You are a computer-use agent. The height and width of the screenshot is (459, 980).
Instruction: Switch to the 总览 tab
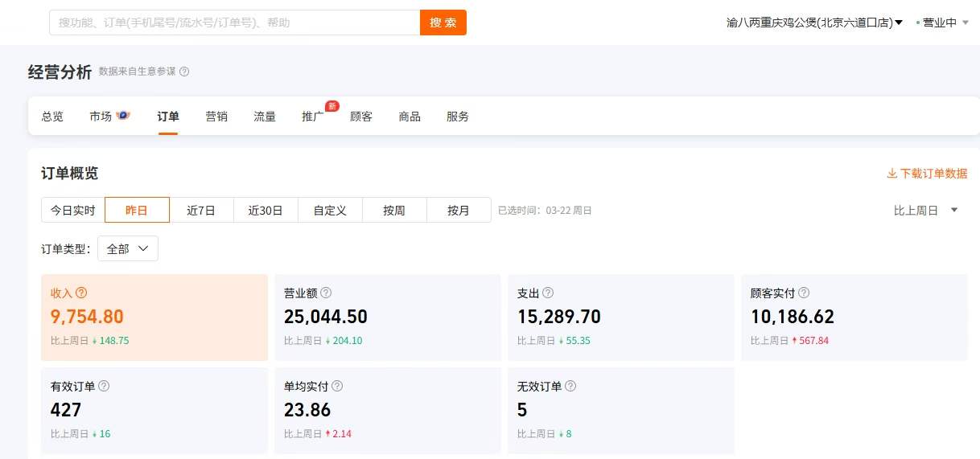[x=52, y=117]
